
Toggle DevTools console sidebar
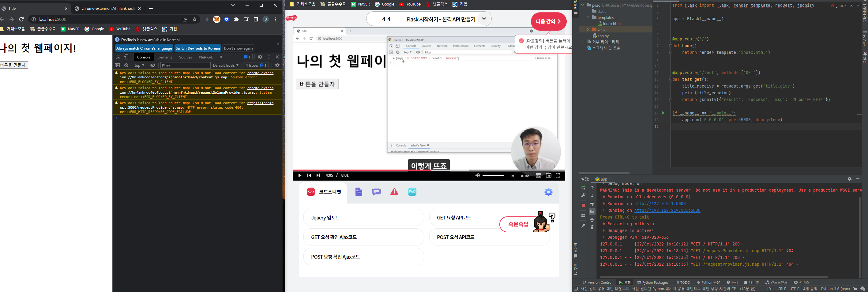[x=118, y=65]
